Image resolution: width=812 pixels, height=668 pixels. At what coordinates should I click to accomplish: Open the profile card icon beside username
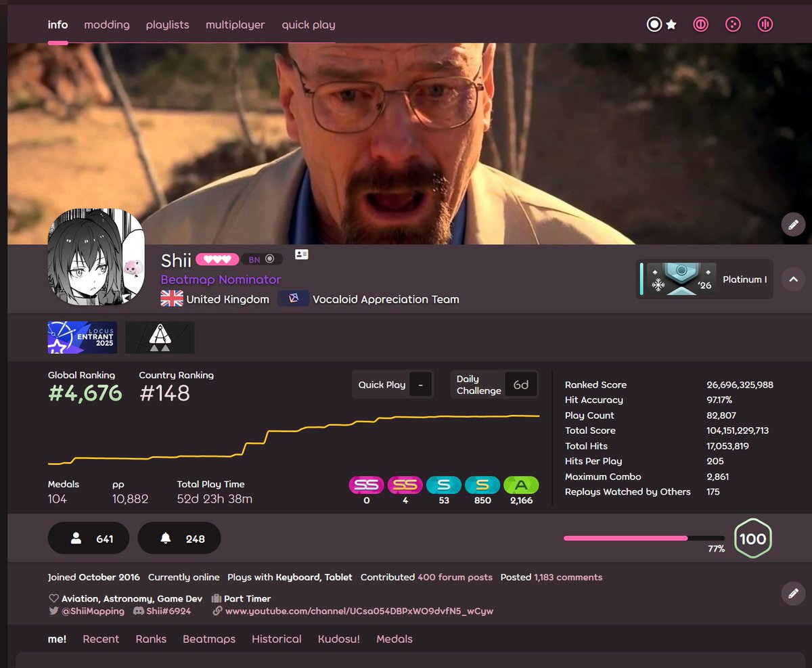pyautogui.click(x=302, y=254)
